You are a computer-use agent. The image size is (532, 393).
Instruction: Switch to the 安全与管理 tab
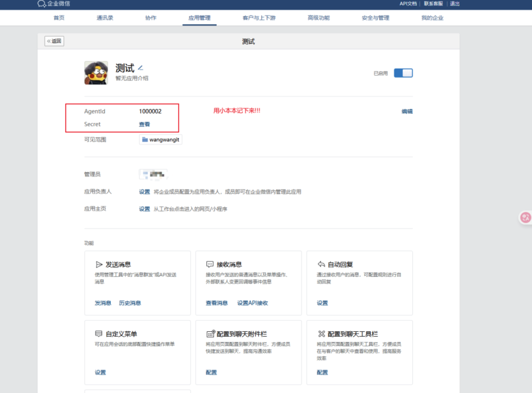tap(375, 18)
